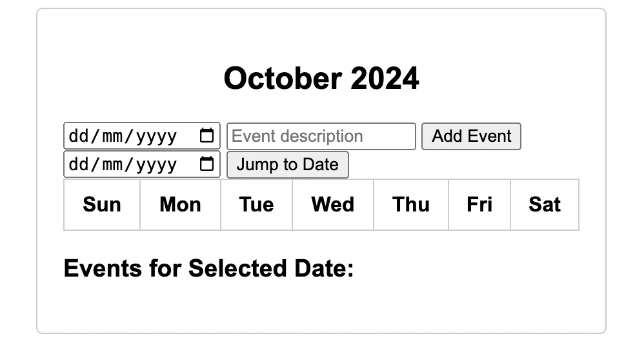Select year segment of the Jump to Date field
The width and height of the screenshot is (644, 343).
click(157, 164)
